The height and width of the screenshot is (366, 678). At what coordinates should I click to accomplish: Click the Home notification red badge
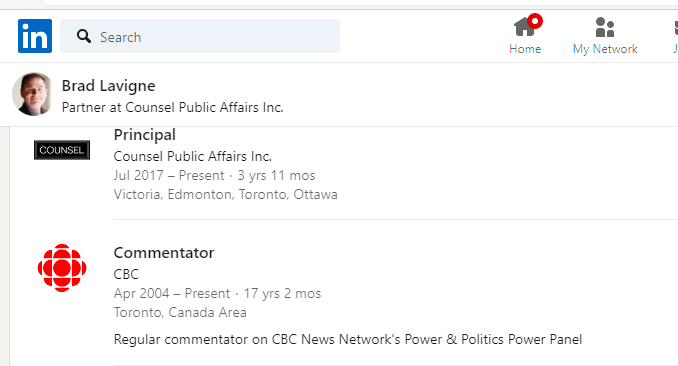pos(535,21)
